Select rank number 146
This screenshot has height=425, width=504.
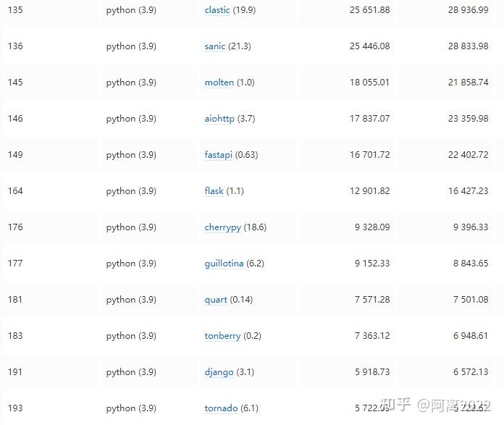point(15,119)
